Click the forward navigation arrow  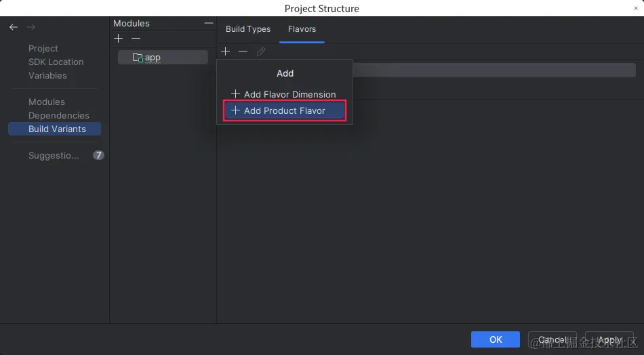point(31,27)
